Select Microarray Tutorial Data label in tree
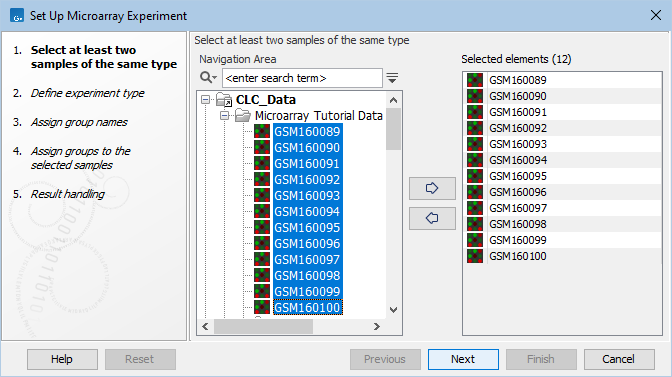672x377 pixels. coord(318,116)
